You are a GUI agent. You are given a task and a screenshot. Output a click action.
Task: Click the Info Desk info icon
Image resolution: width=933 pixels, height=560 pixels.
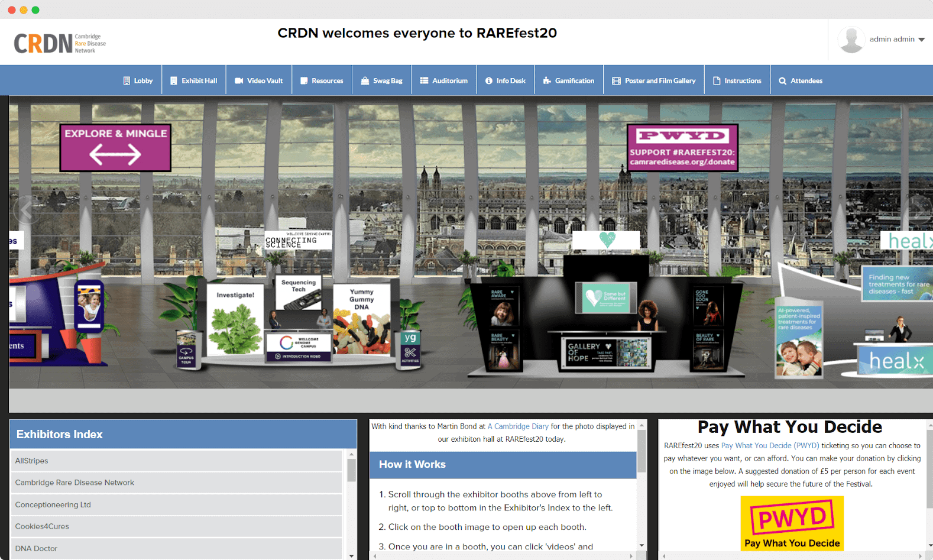(489, 80)
